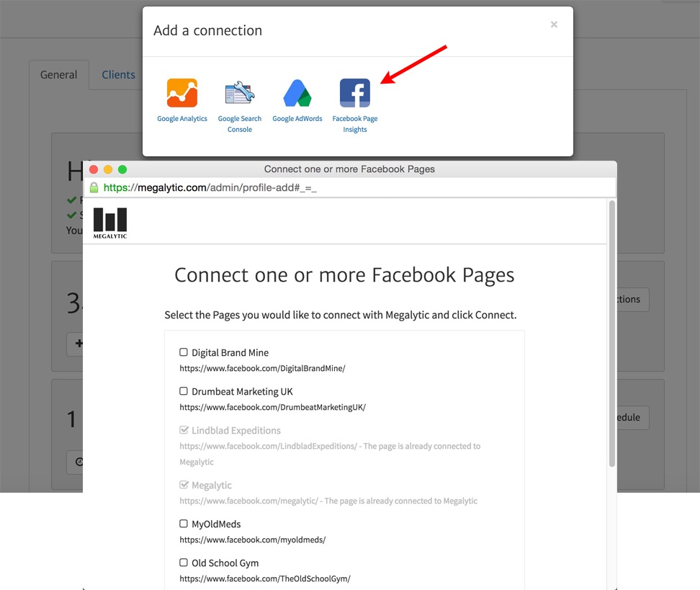Select the Google Search Console icon

click(240, 93)
